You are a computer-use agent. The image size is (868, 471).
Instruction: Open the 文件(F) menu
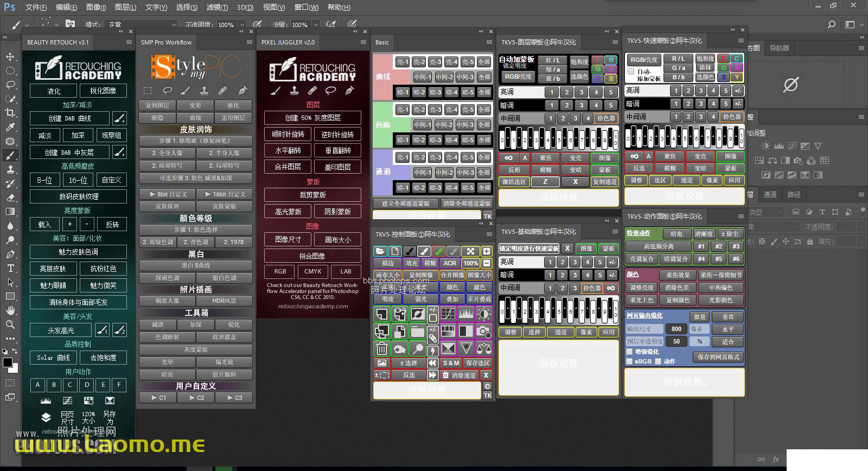click(x=36, y=8)
